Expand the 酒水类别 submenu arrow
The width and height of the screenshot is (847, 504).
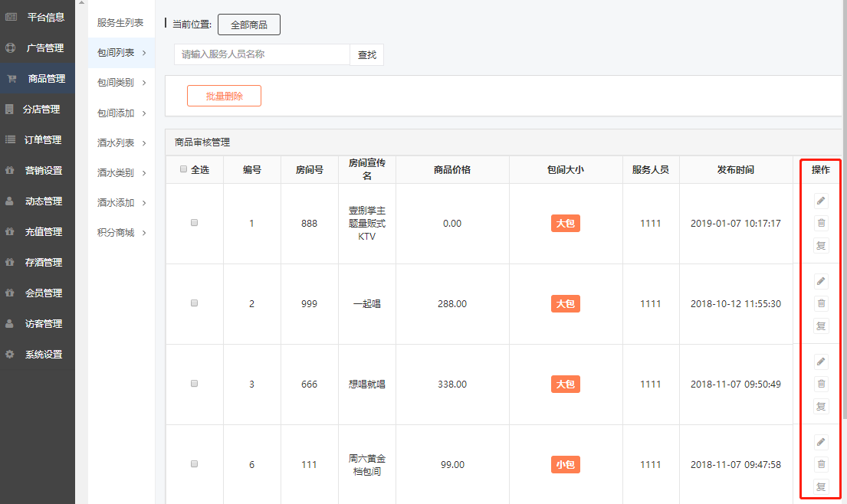[x=144, y=173]
